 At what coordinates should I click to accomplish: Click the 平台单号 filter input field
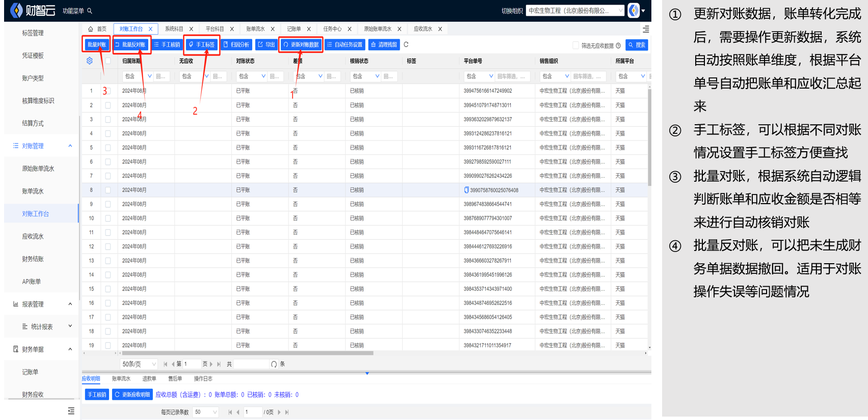512,76
